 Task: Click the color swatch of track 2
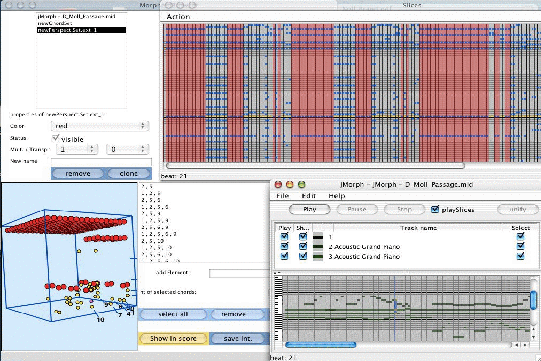click(x=318, y=246)
